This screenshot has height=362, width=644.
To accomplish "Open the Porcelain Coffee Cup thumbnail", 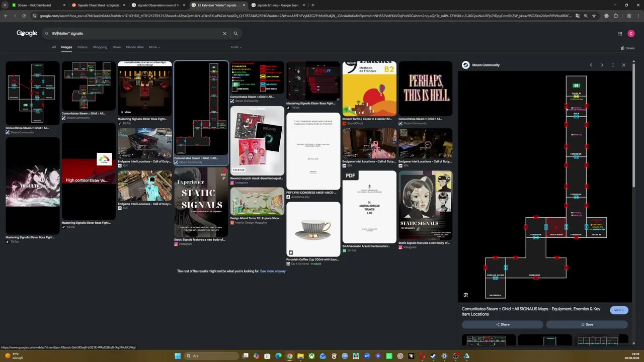I will pyautogui.click(x=313, y=229).
